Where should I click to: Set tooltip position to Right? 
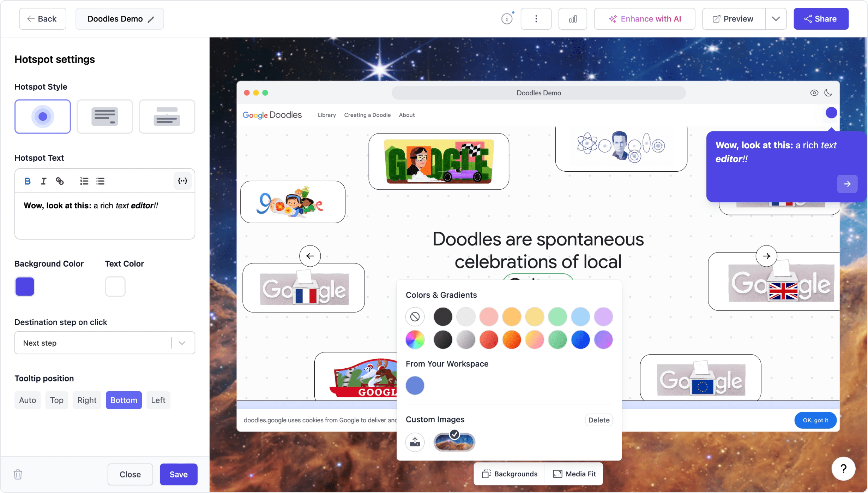click(87, 400)
